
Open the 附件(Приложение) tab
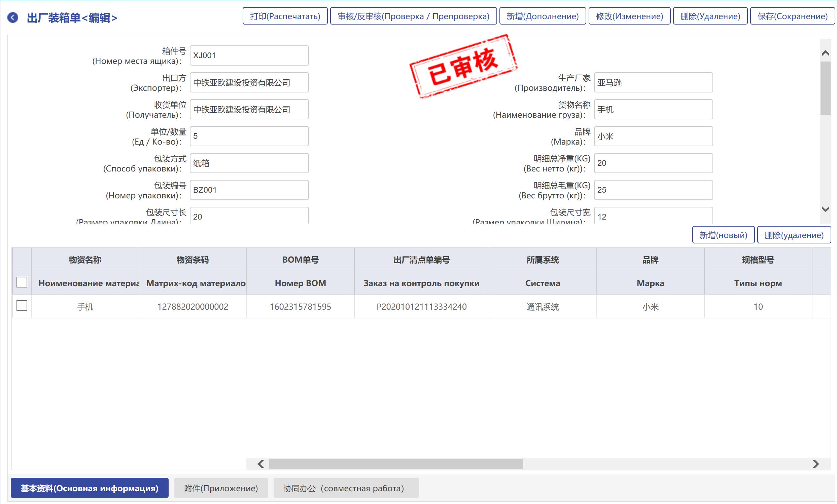[221, 488]
